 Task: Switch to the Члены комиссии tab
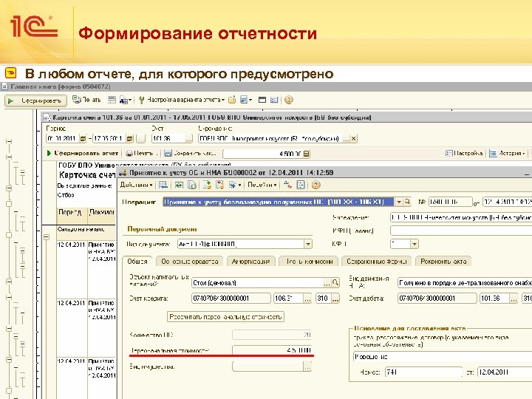point(308,262)
